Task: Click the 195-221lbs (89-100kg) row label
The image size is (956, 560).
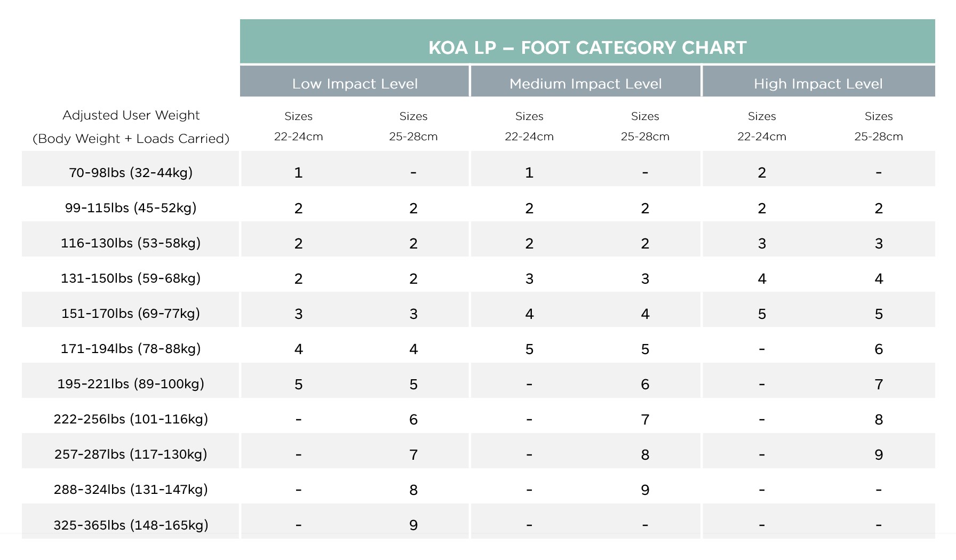Action: point(131,383)
